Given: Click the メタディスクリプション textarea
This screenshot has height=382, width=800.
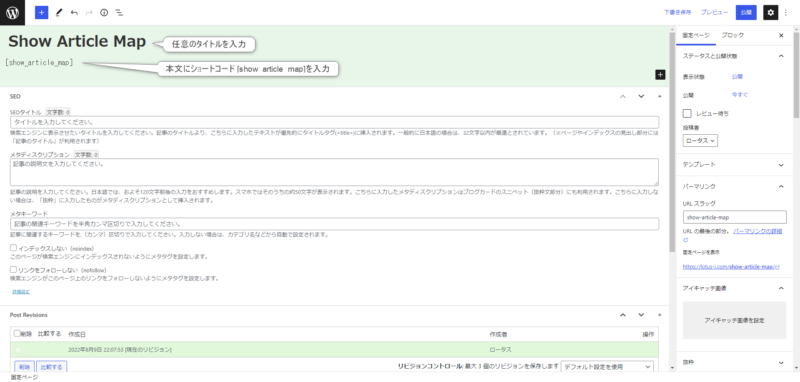Looking at the screenshot, I should 334,172.
